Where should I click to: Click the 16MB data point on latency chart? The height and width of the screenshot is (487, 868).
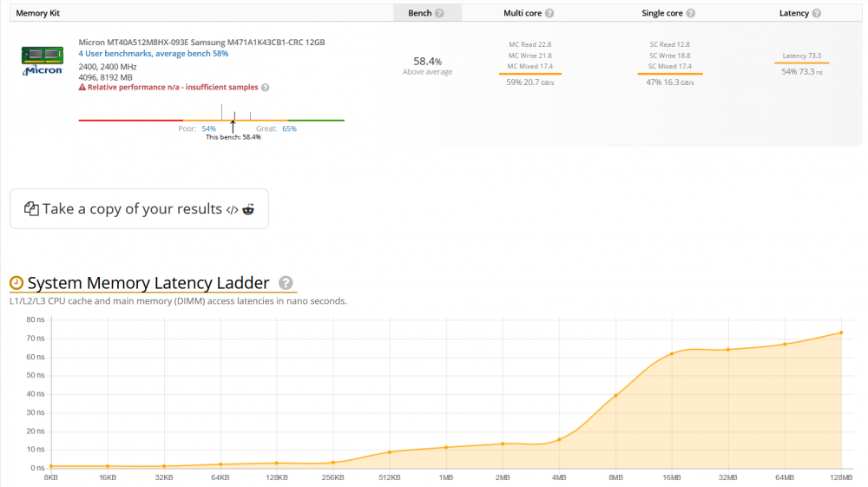point(672,353)
